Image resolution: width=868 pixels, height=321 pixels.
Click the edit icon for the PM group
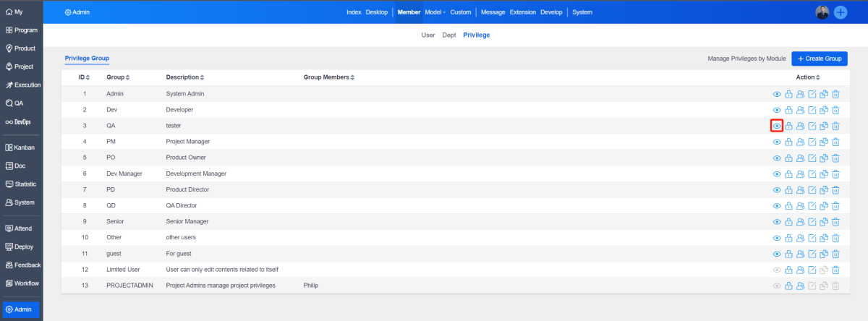click(x=812, y=142)
